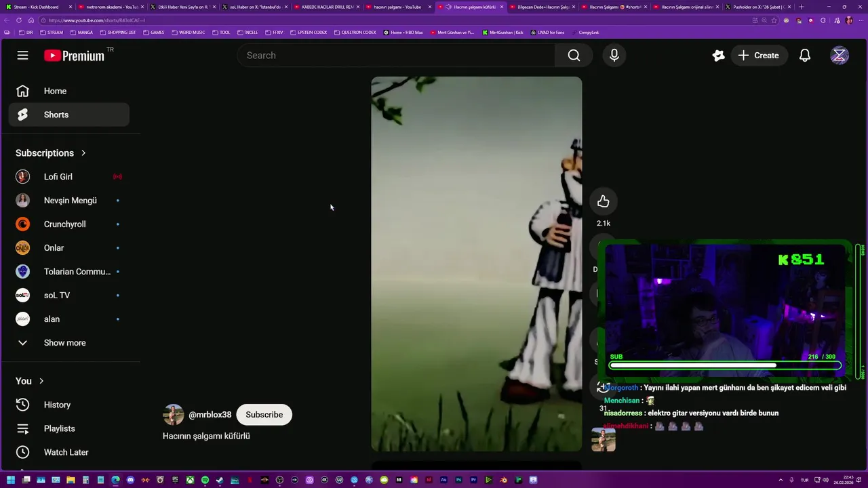Like the short with thumbs up
The width and height of the screenshot is (868, 488).
tap(604, 201)
